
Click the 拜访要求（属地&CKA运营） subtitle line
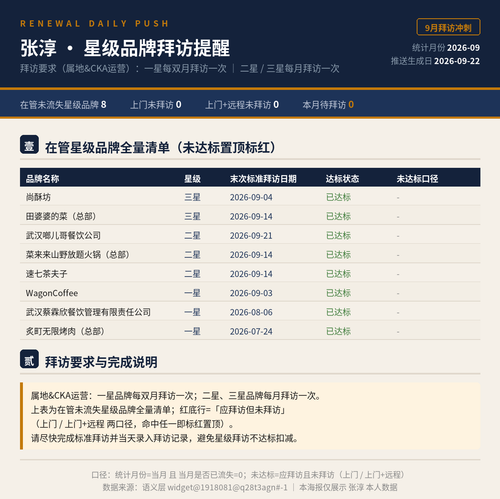(x=180, y=68)
